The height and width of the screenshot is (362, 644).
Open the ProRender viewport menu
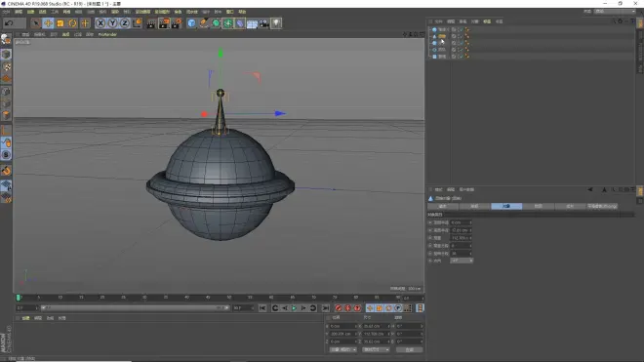click(107, 34)
